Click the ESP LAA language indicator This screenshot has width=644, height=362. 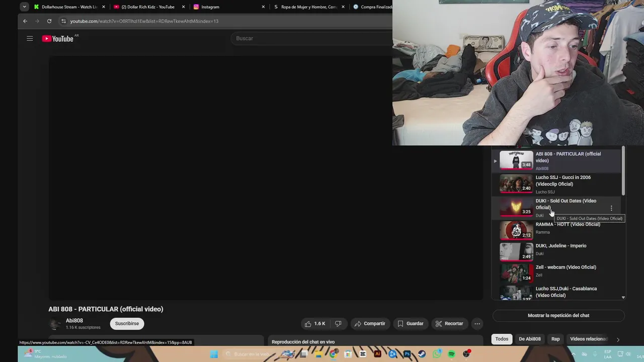click(608, 354)
